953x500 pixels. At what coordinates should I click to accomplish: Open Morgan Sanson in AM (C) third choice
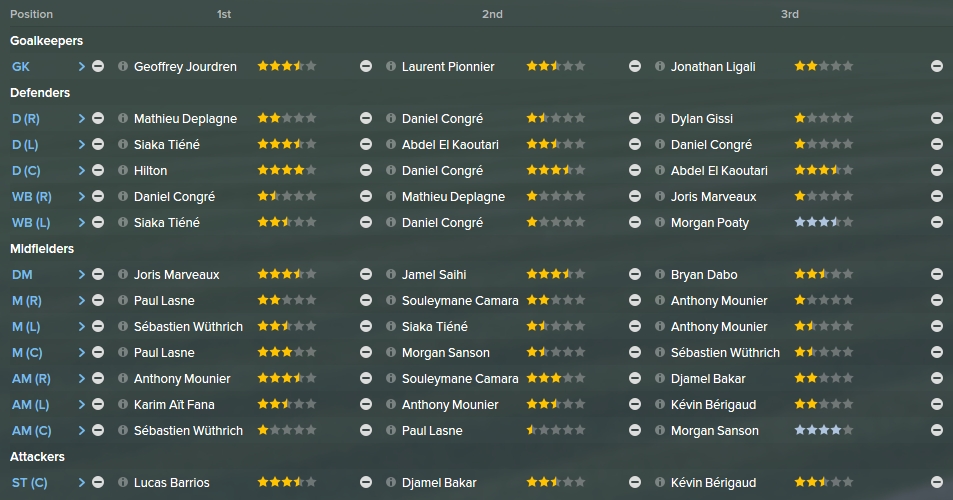pos(715,431)
